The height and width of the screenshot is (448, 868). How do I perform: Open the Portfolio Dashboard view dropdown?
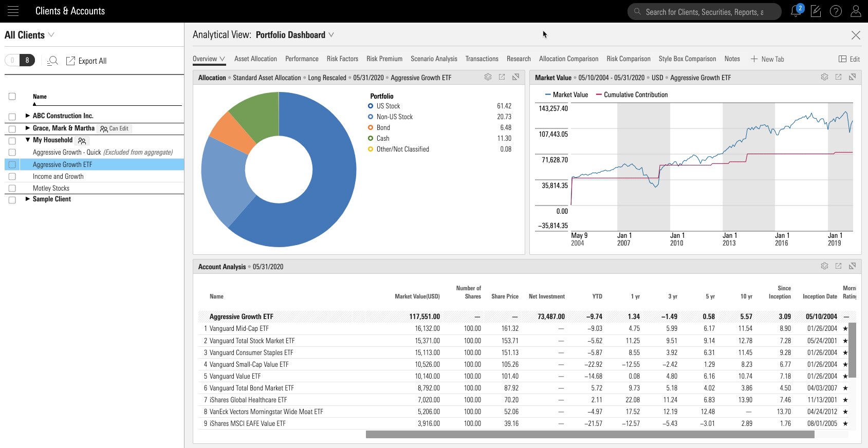point(331,35)
